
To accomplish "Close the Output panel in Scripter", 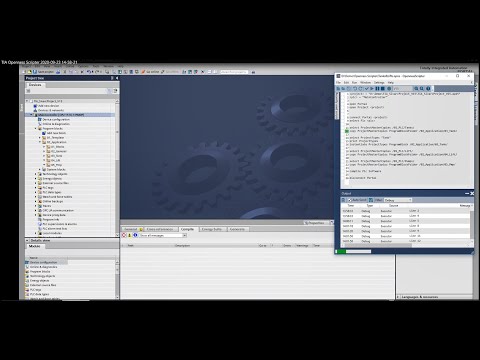I will [x=472, y=193].
